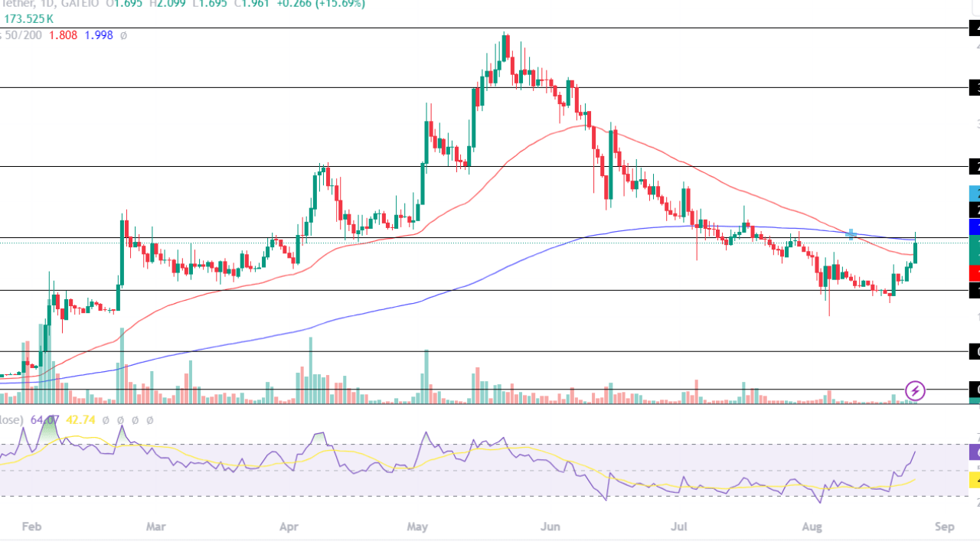The image size is (980, 551).
Task: Click the 50-day MA value 1.808
Action: (63, 35)
